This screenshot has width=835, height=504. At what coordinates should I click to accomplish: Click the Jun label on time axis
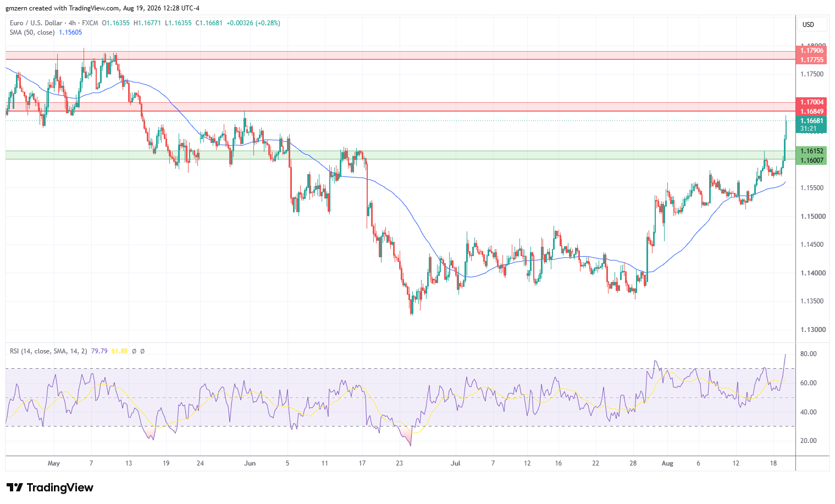250,463
